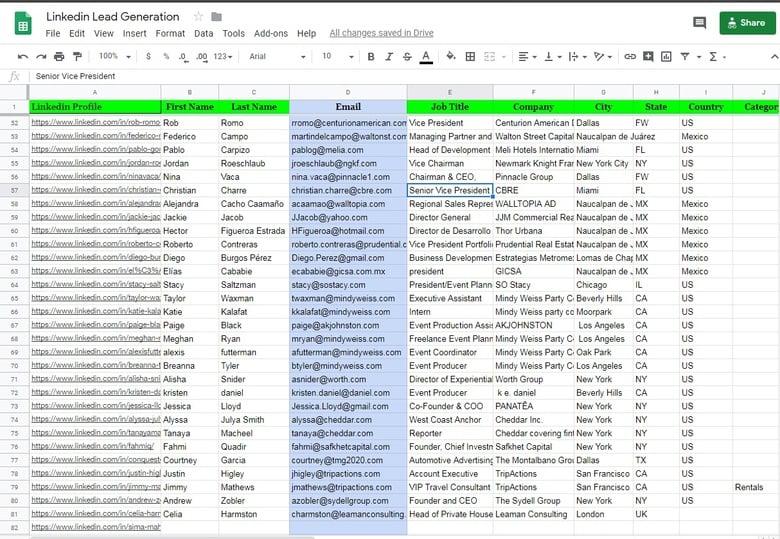Select column D header
The image size is (780, 539).
[348, 92]
